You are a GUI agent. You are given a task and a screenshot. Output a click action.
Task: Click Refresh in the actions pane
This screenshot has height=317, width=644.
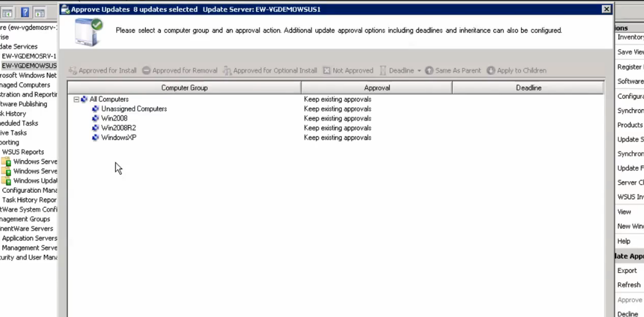pos(629,285)
